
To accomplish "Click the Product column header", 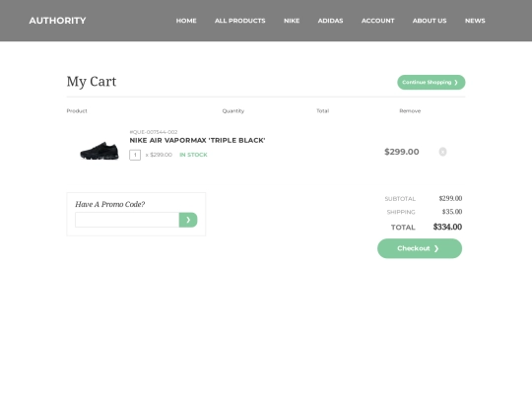I will [77, 111].
